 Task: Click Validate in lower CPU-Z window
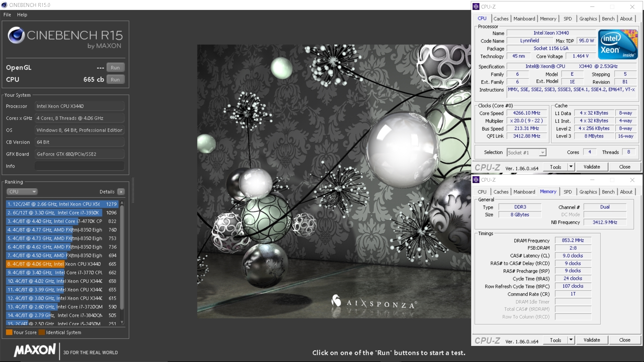click(x=592, y=340)
